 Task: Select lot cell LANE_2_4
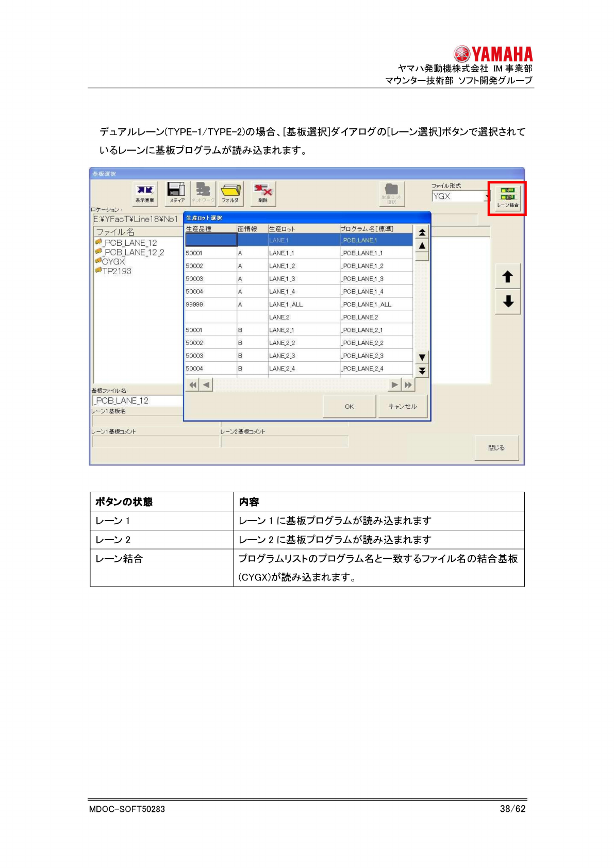pos(303,369)
